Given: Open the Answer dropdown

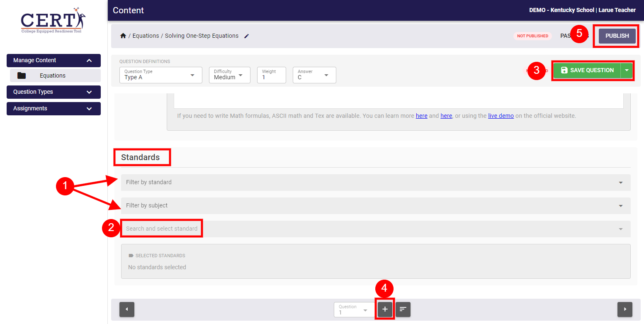Looking at the screenshot, I should click(314, 75).
